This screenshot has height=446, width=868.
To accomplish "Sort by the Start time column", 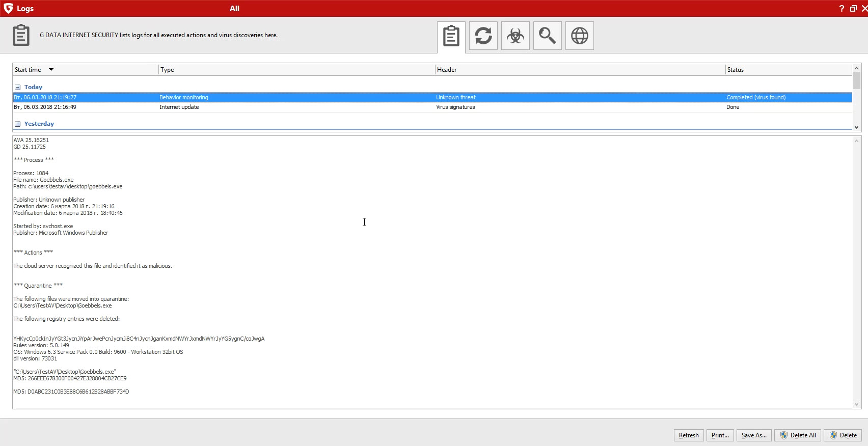I will (x=85, y=70).
